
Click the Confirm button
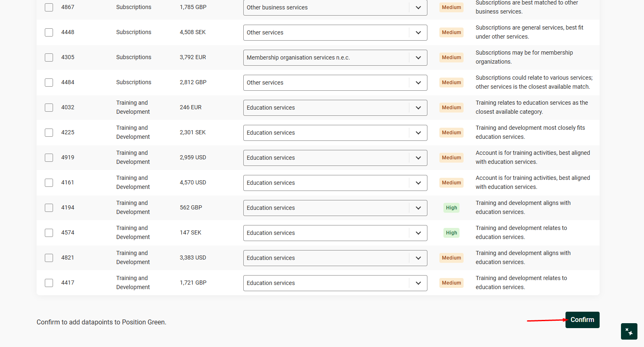pos(582,320)
